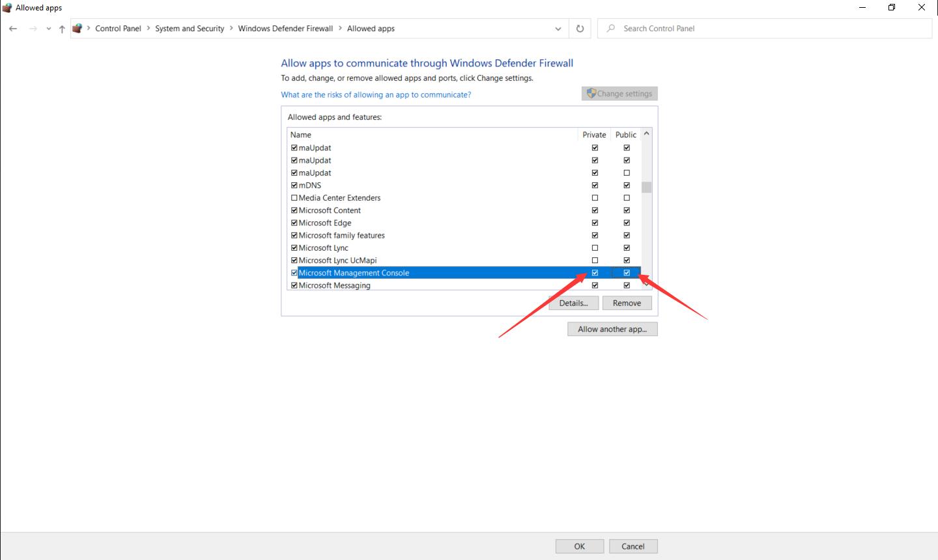Go to Windows Defender Firewall breadcrumb
This screenshot has height=560, width=938.
pos(285,29)
